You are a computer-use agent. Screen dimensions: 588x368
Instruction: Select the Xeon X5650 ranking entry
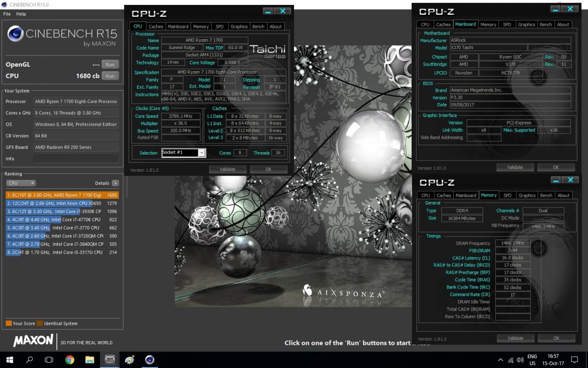coord(62,203)
